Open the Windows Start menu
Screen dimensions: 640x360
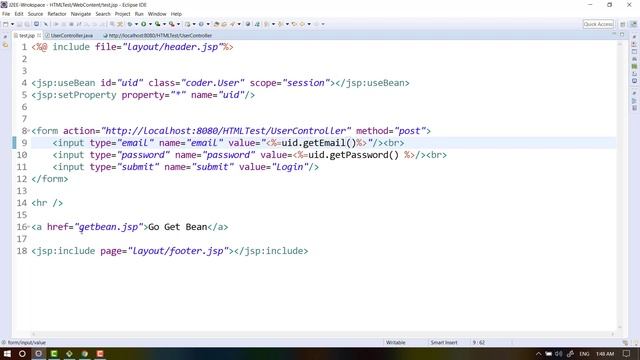point(7,353)
